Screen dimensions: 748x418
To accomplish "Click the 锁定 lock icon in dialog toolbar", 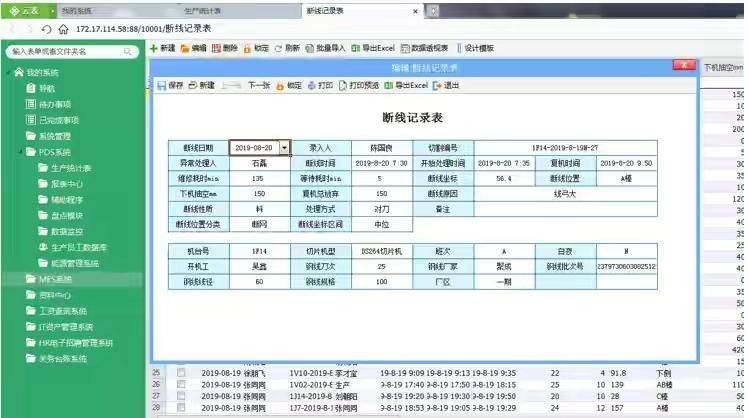I will pos(280,86).
